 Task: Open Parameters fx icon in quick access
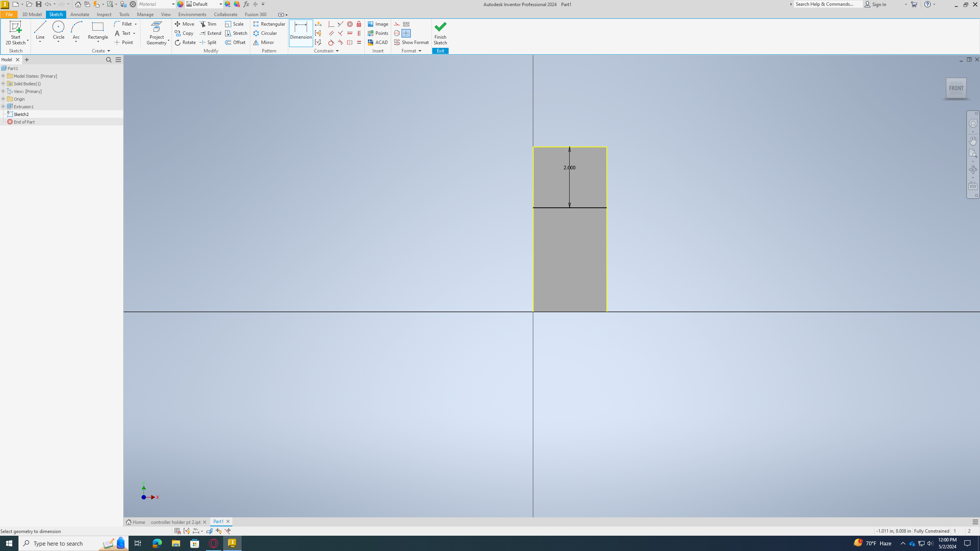246,4
